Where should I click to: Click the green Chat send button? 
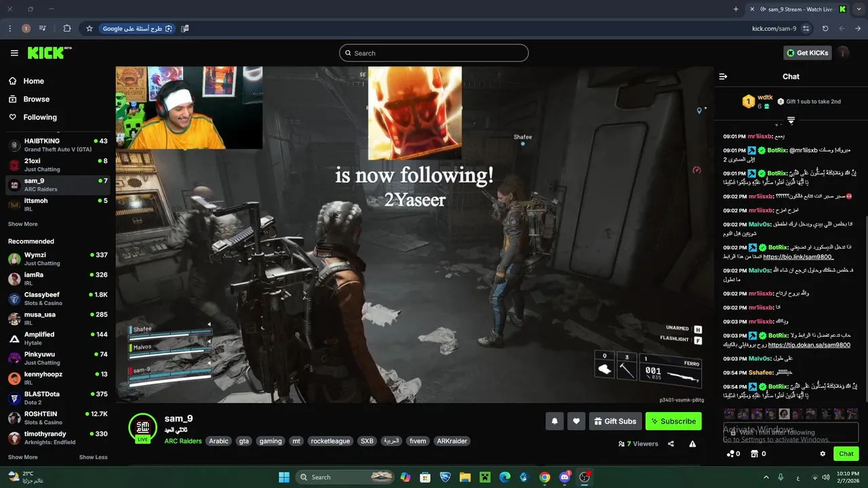[846, 454]
